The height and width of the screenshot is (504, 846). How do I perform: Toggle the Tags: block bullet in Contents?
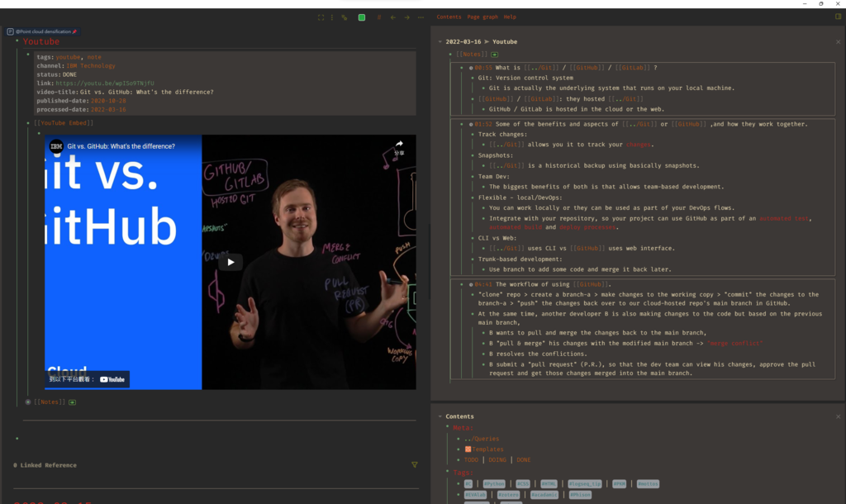click(448, 472)
